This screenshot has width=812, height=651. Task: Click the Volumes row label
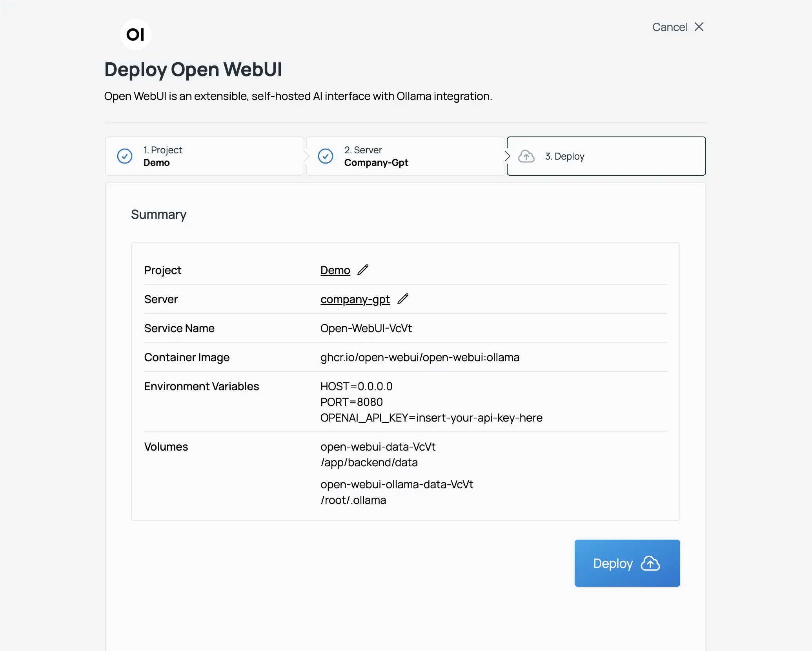pos(166,447)
